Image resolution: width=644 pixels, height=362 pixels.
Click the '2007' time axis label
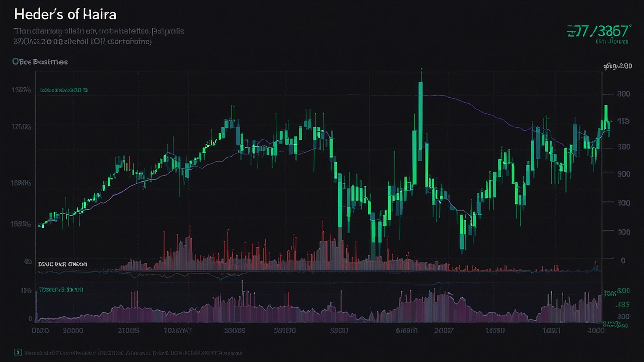pos(443,330)
